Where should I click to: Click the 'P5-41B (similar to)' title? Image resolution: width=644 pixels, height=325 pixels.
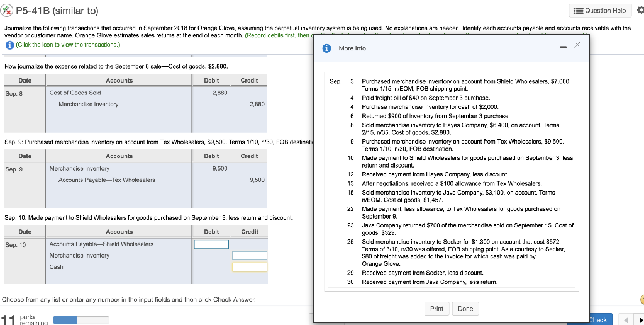pos(57,11)
